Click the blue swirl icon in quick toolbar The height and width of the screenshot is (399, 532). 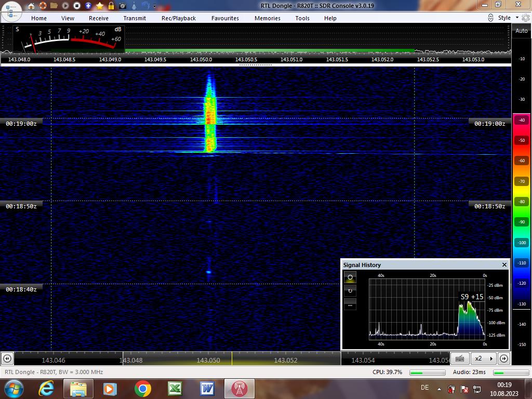[x=145, y=5]
